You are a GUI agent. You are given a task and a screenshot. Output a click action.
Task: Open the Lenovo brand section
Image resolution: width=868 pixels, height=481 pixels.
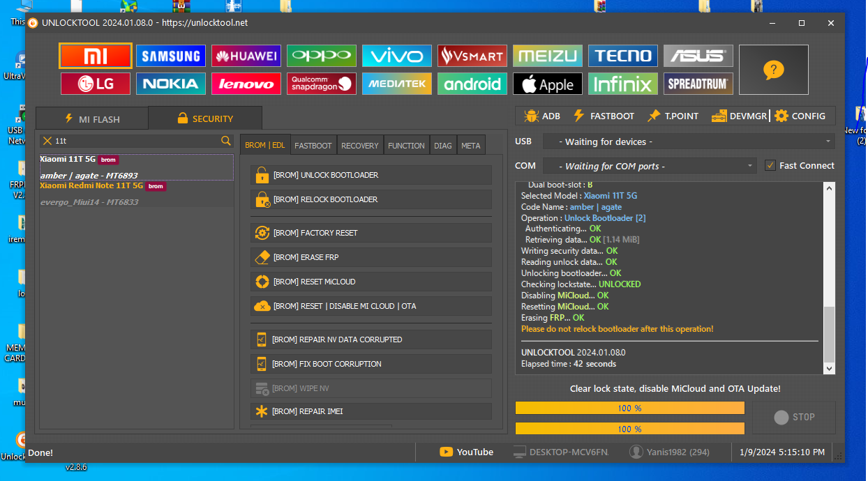246,84
